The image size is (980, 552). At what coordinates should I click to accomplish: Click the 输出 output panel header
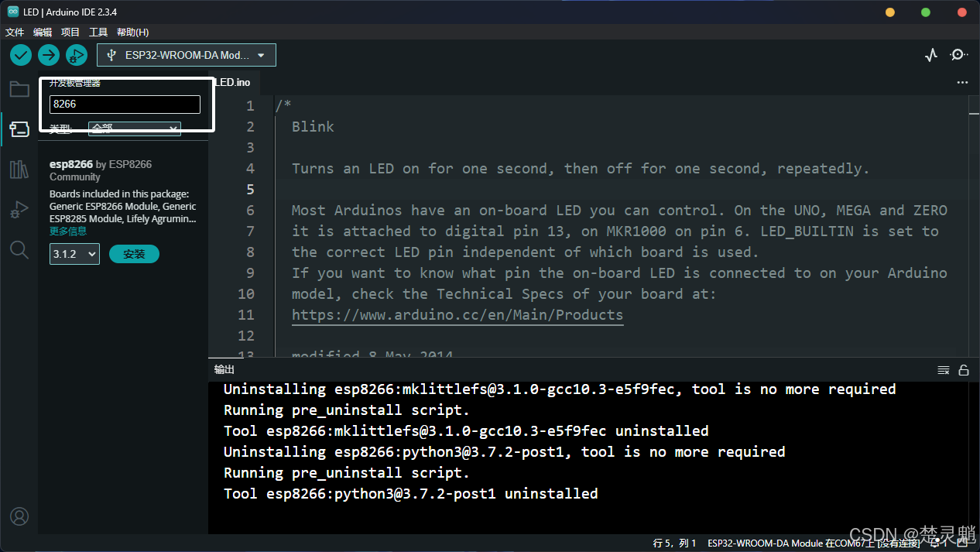point(224,370)
